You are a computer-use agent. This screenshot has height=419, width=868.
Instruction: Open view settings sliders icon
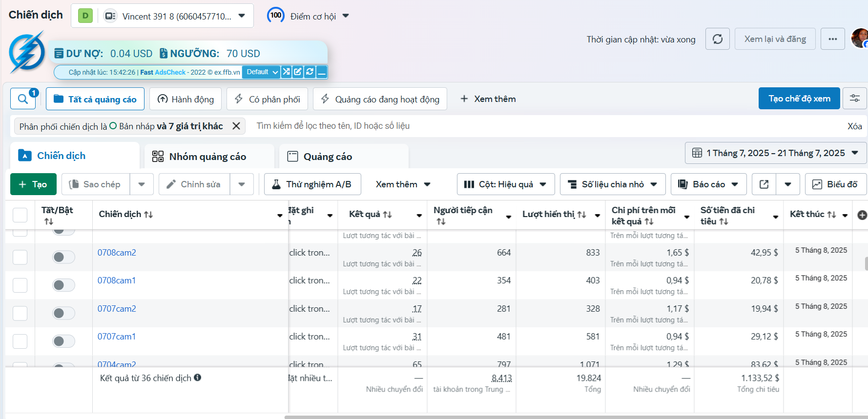pyautogui.click(x=855, y=99)
